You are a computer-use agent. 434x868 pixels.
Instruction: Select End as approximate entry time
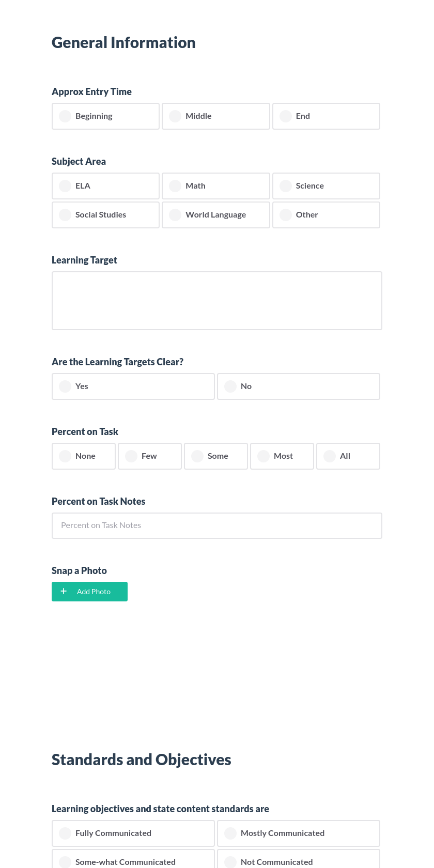326,116
